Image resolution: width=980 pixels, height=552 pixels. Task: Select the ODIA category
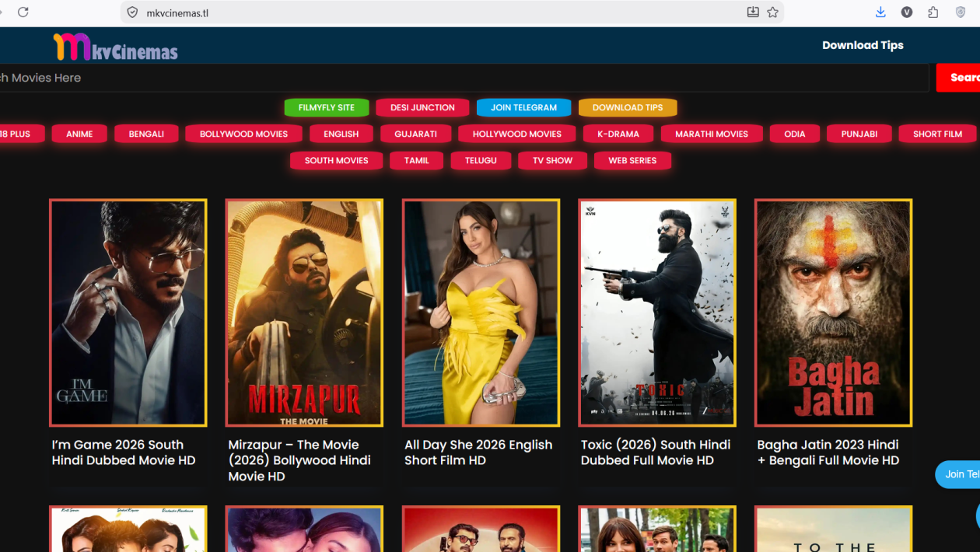click(x=795, y=134)
